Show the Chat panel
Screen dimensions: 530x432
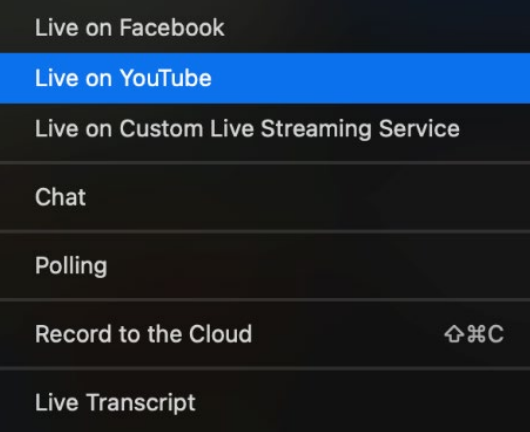(265, 197)
